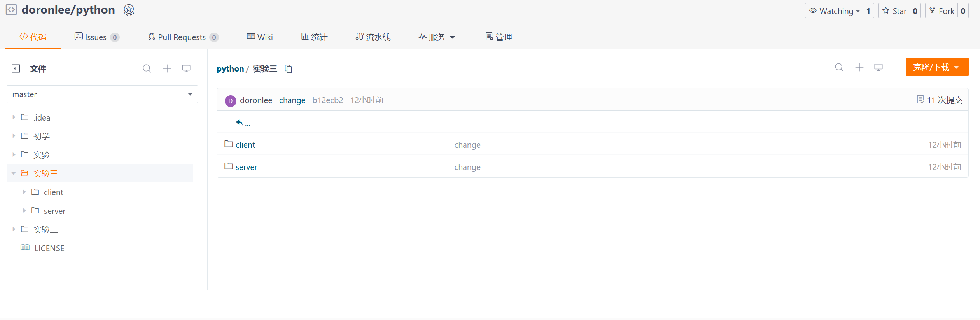This screenshot has width=980, height=320.
Task: Click the badge icon after repository name
Action: pyautogui.click(x=129, y=10)
